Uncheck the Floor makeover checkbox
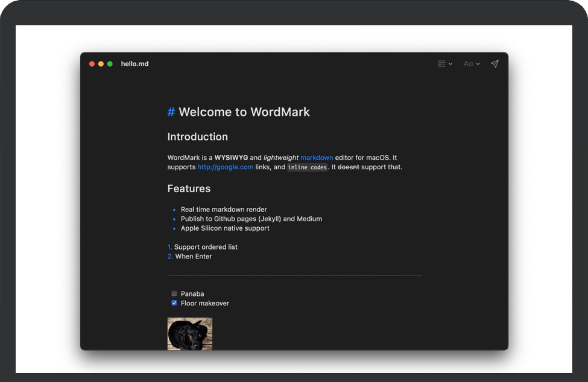 [x=174, y=303]
